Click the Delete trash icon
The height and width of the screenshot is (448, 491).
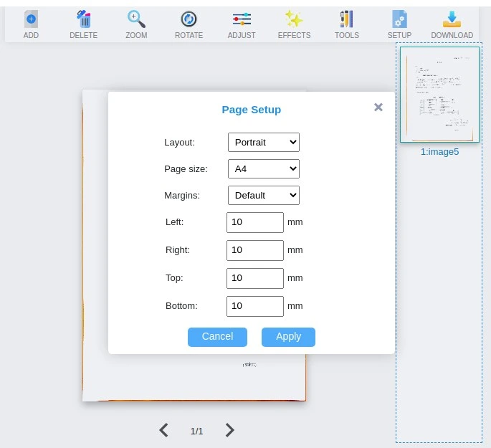coord(84,20)
